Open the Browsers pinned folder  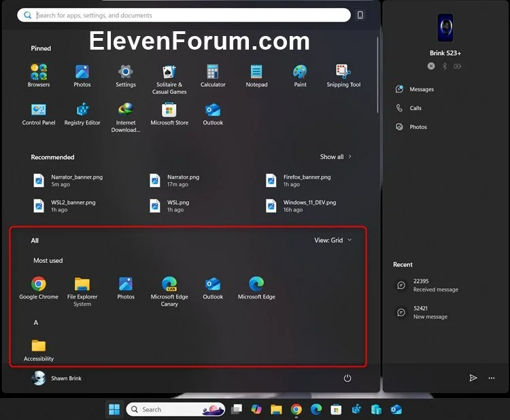pos(39,75)
